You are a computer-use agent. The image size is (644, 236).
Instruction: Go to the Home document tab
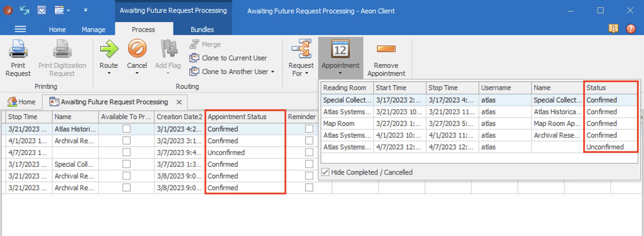[22, 102]
